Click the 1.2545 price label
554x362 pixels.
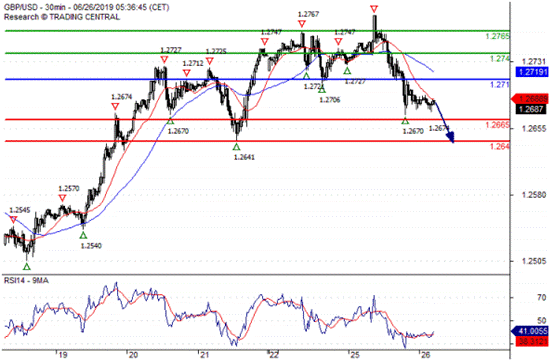coord(20,210)
